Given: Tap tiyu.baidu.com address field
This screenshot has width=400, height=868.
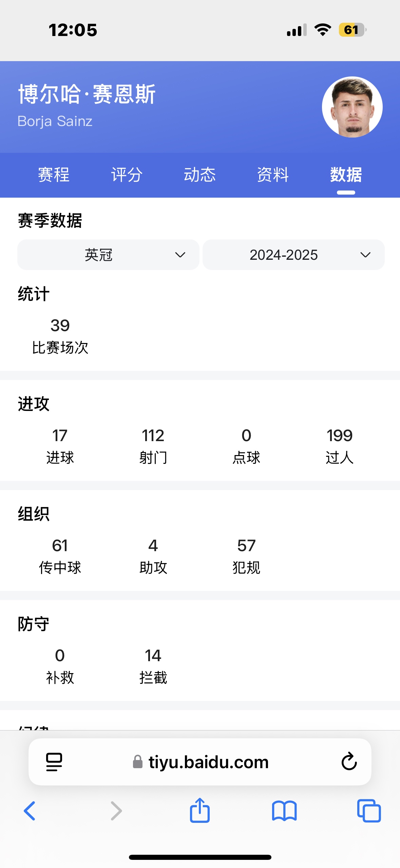Looking at the screenshot, I should click(200, 762).
